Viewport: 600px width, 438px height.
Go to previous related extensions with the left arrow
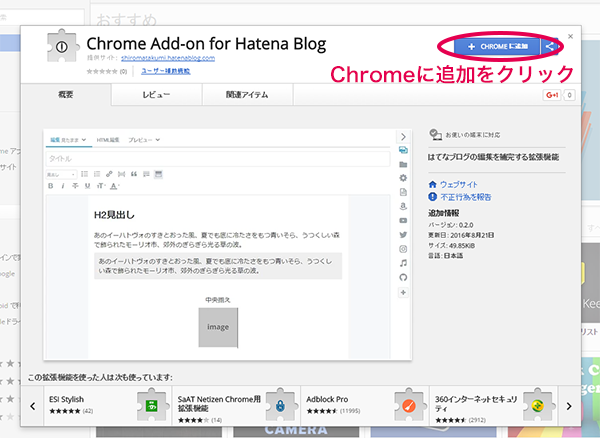click(x=33, y=406)
